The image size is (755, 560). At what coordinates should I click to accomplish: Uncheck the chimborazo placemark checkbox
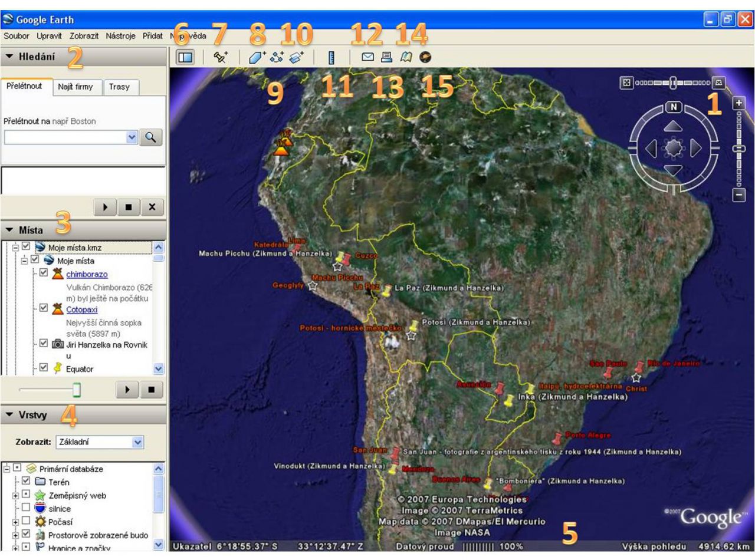click(x=43, y=273)
